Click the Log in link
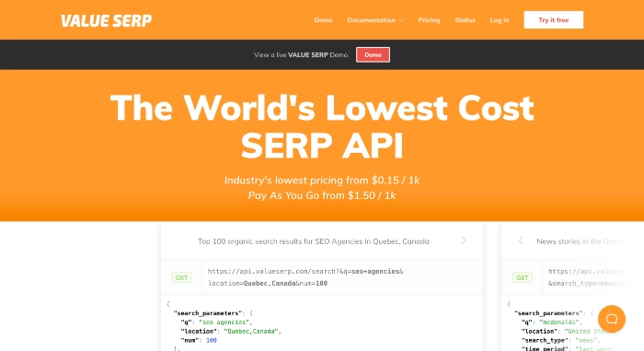The height and width of the screenshot is (351, 644). tap(500, 20)
